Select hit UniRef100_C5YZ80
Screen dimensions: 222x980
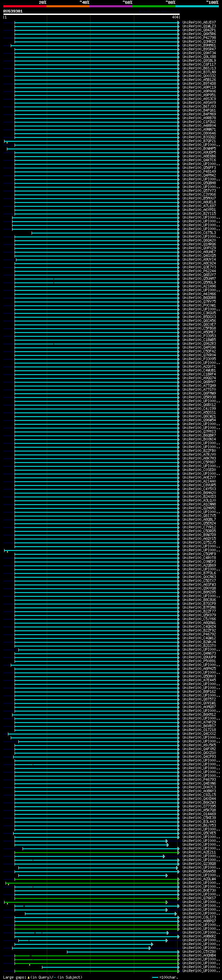click(199, 951)
